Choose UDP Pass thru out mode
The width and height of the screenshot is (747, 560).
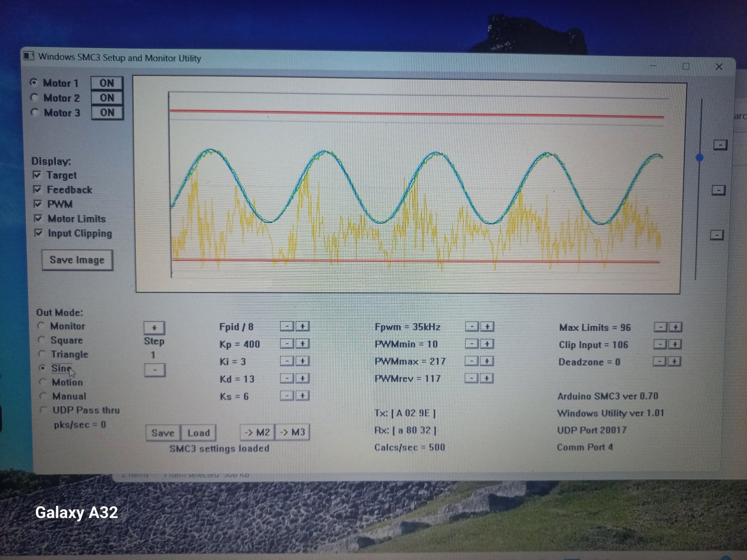[x=43, y=410]
